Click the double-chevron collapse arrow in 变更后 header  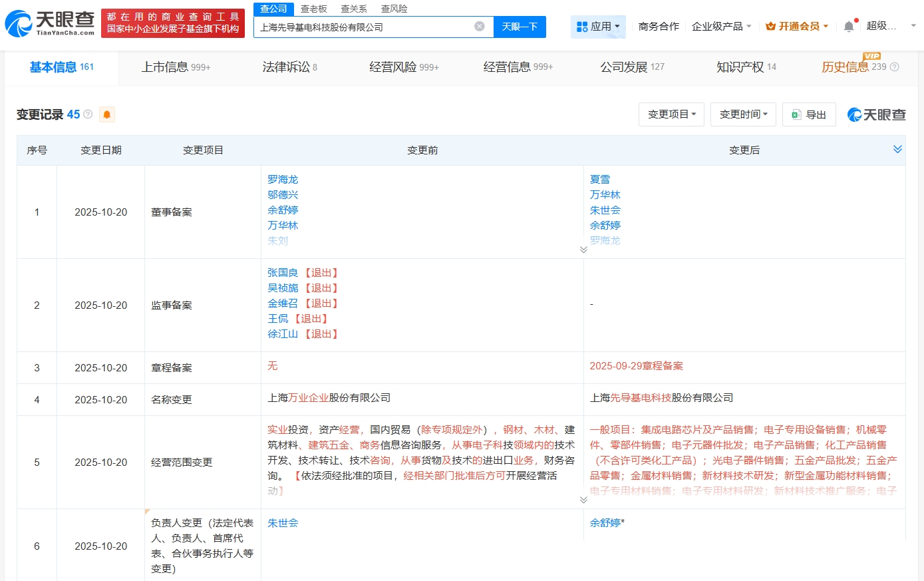tap(898, 150)
